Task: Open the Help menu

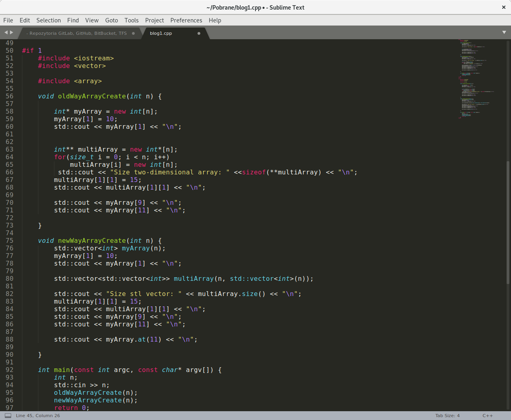Action: coord(215,20)
